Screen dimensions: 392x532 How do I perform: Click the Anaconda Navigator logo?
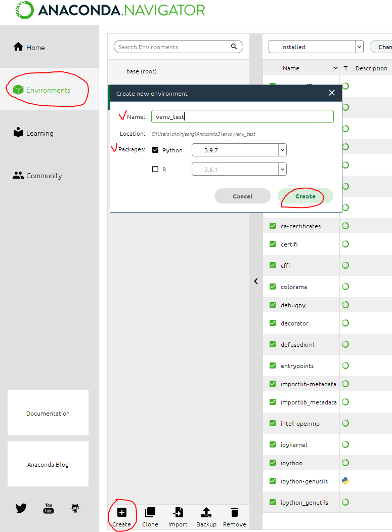(110, 10)
